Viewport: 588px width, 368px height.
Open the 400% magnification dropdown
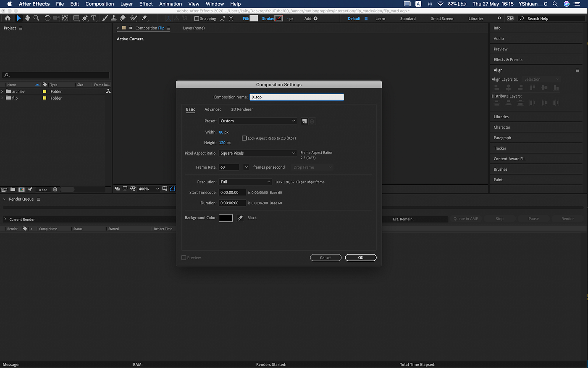[149, 189]
